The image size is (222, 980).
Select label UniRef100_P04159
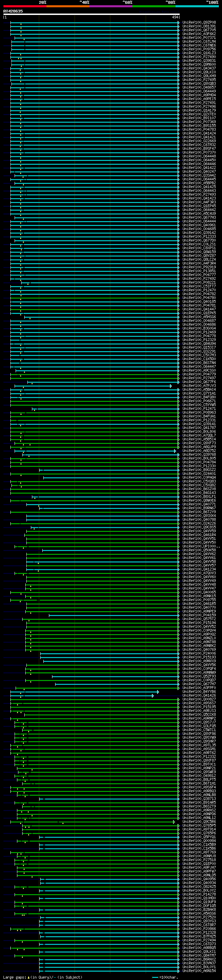coord(199,615)
